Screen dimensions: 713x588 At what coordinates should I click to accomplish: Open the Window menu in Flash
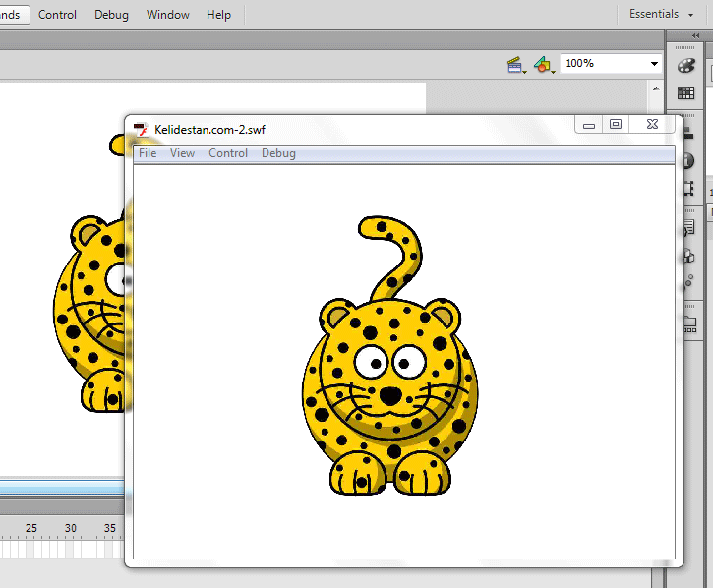click(168, 15)
